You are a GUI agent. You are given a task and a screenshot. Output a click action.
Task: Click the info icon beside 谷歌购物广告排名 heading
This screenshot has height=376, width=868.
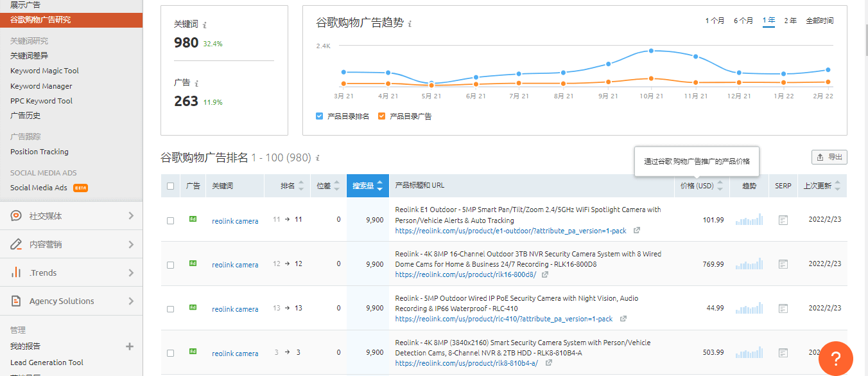pyautogui.click(x=318, y=158)
